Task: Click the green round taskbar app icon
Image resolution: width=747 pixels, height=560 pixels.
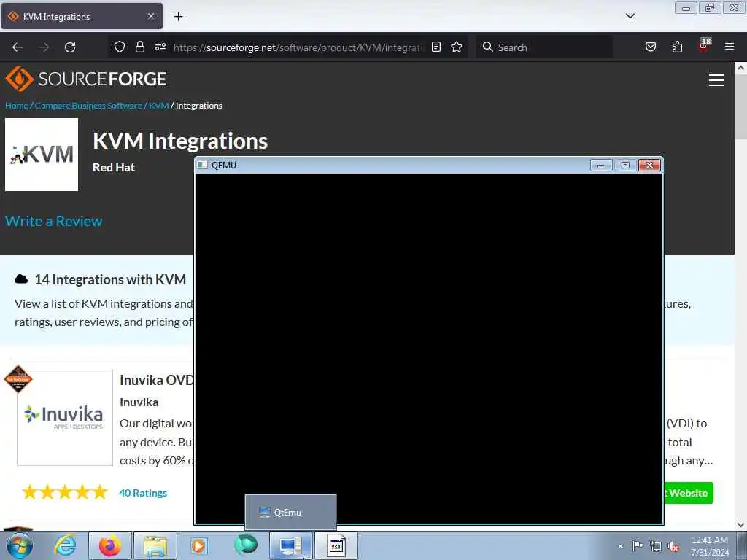Action: tap(246, 545)
